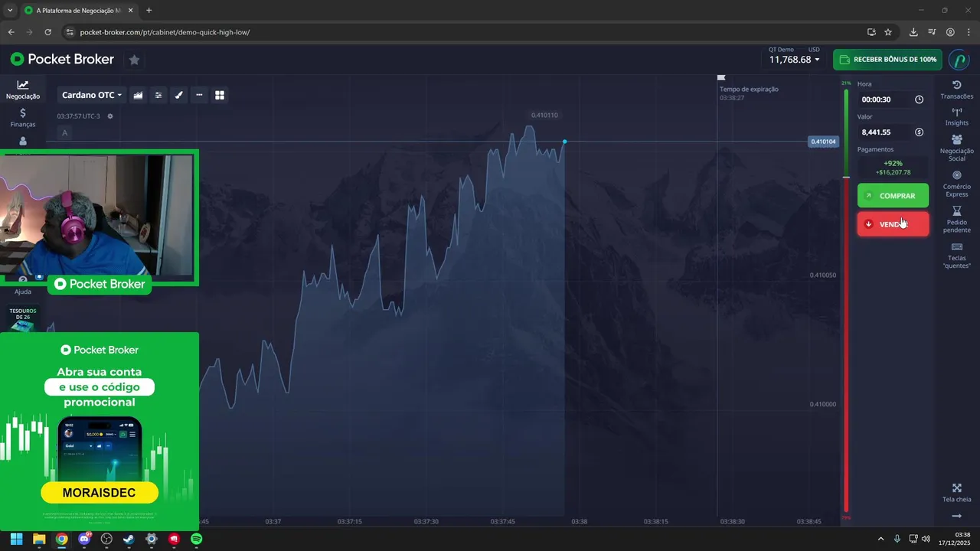Open Spotify from the taskbar
Screen dimensions: 980x551
click(196, 539)
